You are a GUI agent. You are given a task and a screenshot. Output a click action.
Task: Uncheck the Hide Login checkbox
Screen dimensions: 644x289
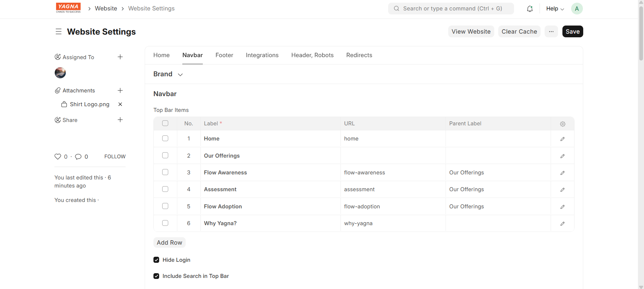156,260
